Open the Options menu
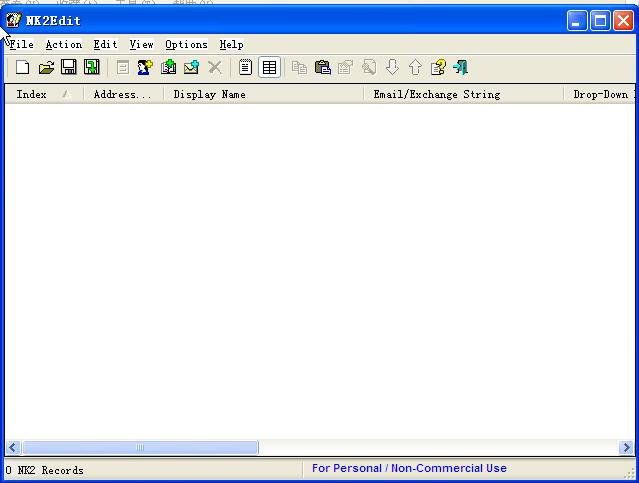 click(186, 44)
